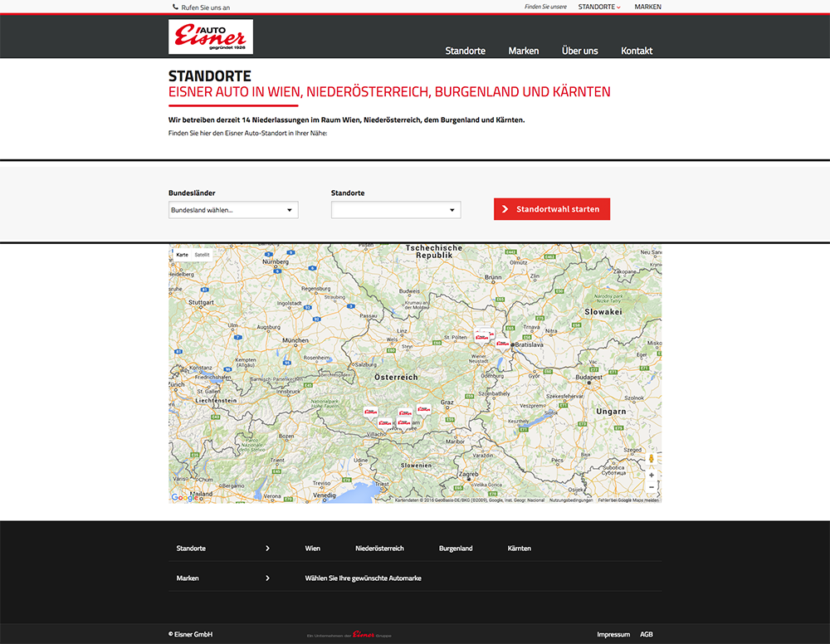
Task: Click the phone icon beside Rufen Sie uns an
Action: point(175,7)
